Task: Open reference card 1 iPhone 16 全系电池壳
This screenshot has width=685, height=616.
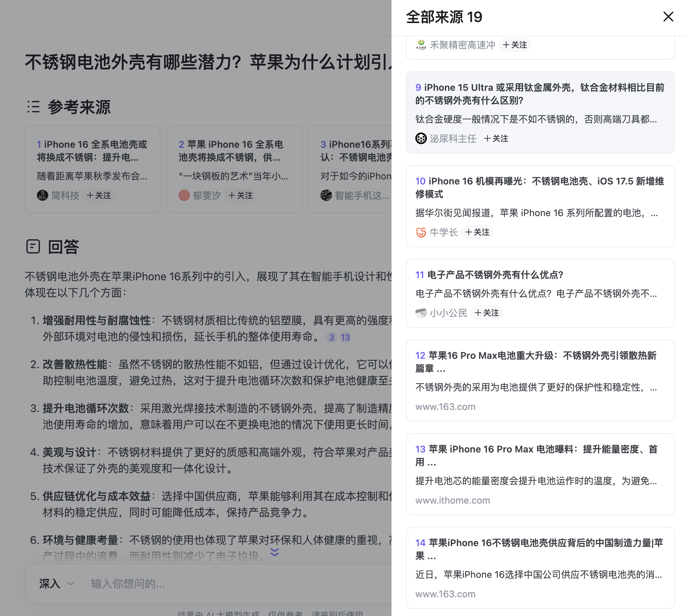Action: click(92, 169)
